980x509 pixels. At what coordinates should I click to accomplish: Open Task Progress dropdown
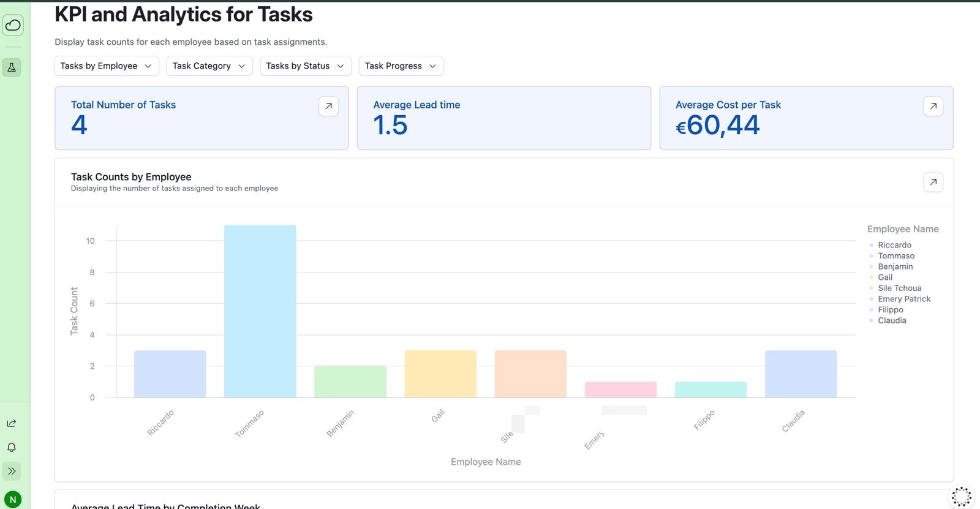pyautogui.click(x=401, y=66)
